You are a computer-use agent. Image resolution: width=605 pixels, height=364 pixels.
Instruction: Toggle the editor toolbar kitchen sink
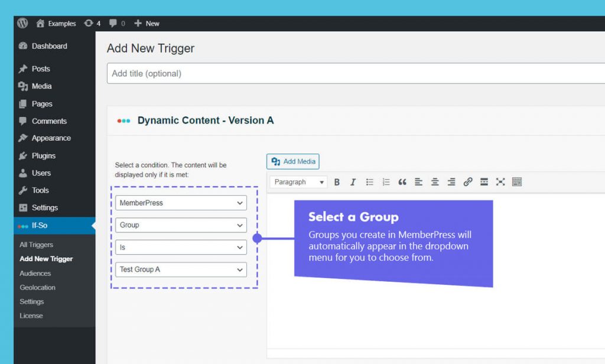pyautogui.click(x=517, y=182)
